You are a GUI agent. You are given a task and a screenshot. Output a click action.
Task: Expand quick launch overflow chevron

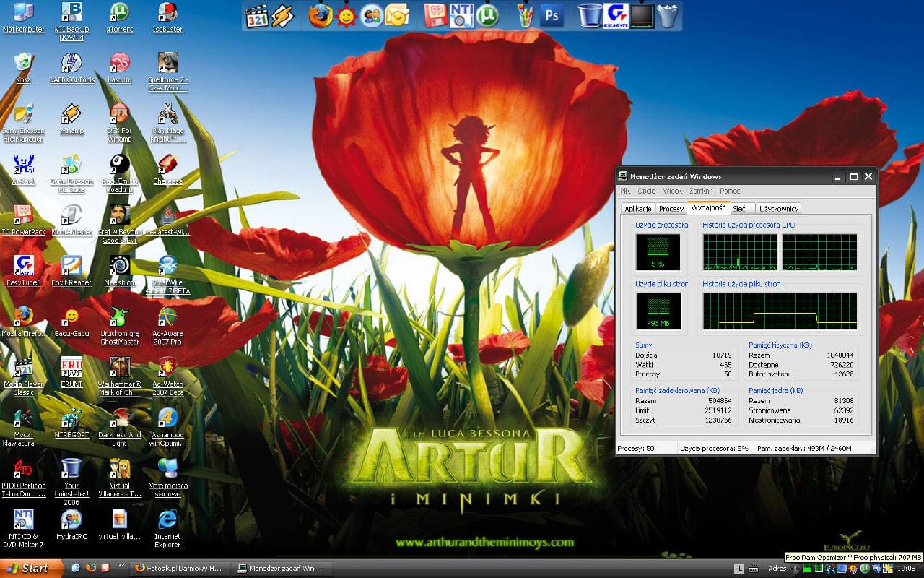121,566
